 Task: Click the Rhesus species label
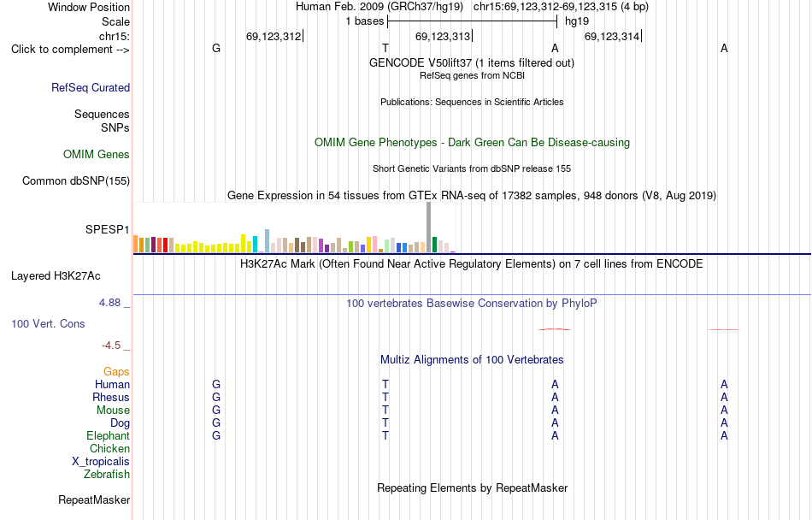point(111,397)
